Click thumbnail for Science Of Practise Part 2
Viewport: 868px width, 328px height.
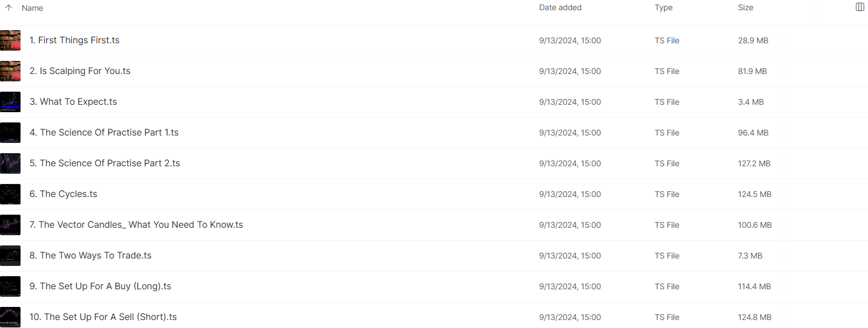click(10, 163)
